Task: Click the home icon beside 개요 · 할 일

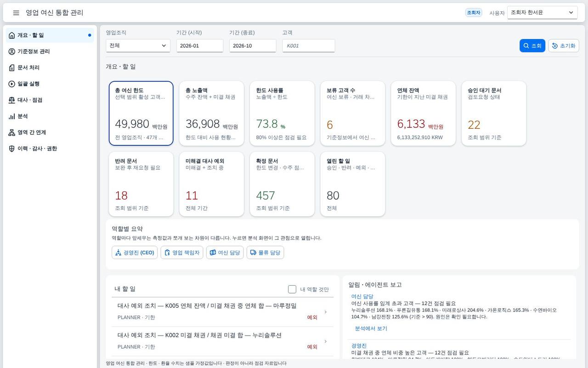Action: tap(12, 35)
